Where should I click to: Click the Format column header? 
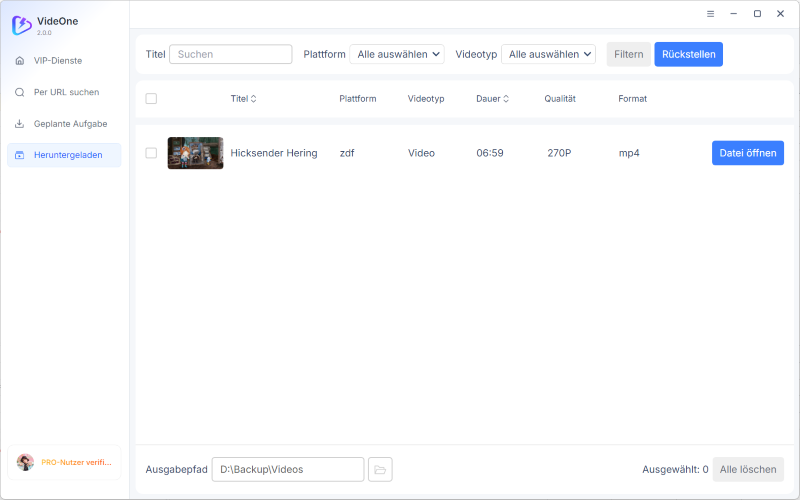633,99
